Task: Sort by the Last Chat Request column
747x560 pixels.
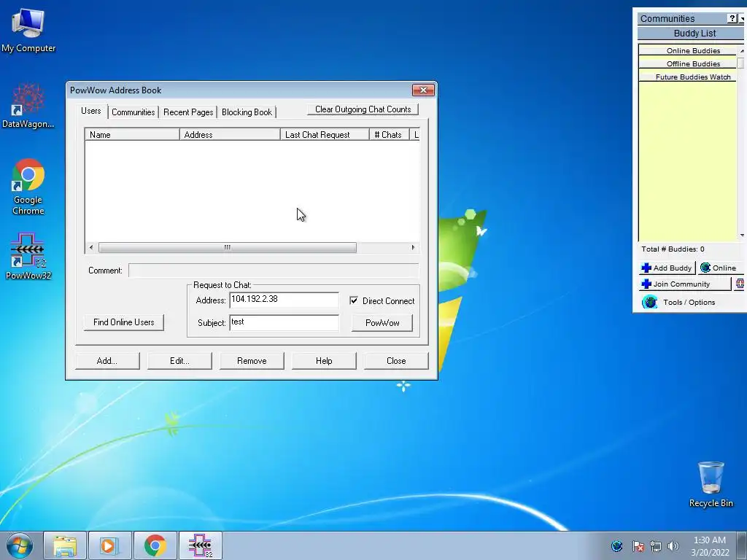Action: [325, 135]
